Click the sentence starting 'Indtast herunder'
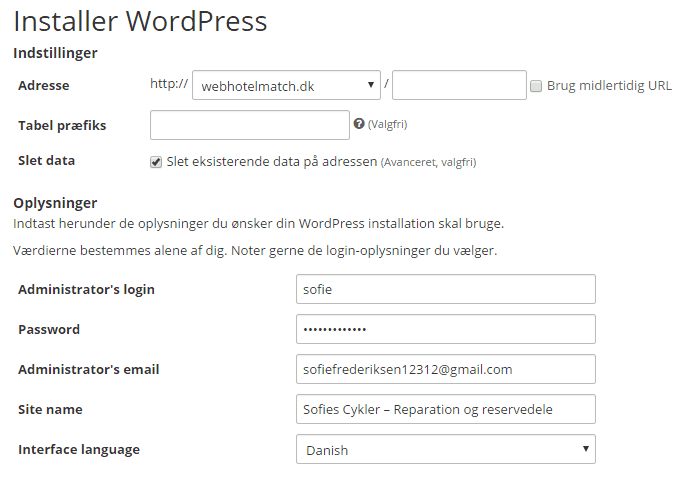 pos(259,224)
